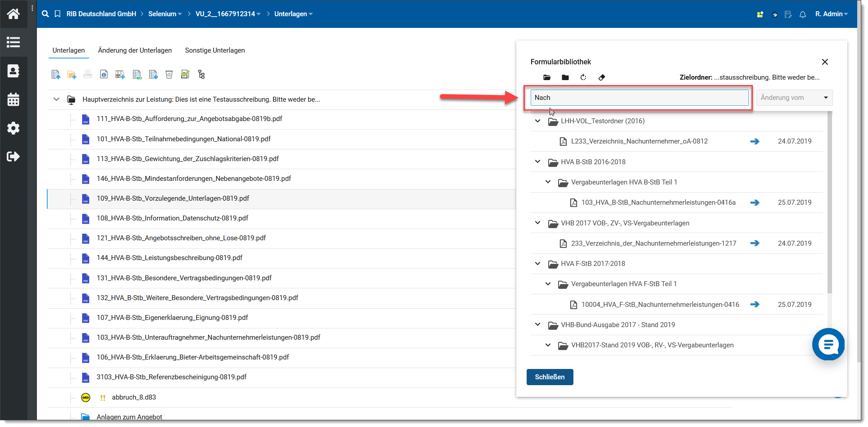Click the bookmark icon in the header
This screenshot has height=427, width=868.
pos(58,14)
